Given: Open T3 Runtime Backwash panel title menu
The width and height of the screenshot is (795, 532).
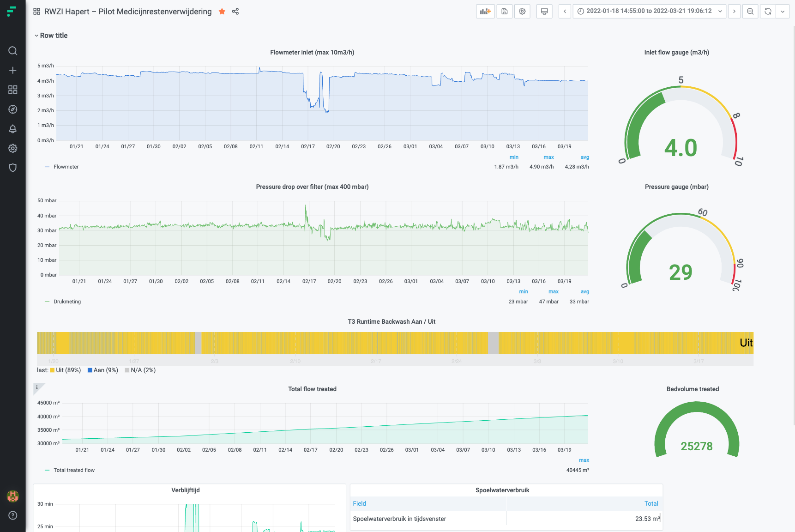Looking at the screenshot, I should tap(391, 322).
